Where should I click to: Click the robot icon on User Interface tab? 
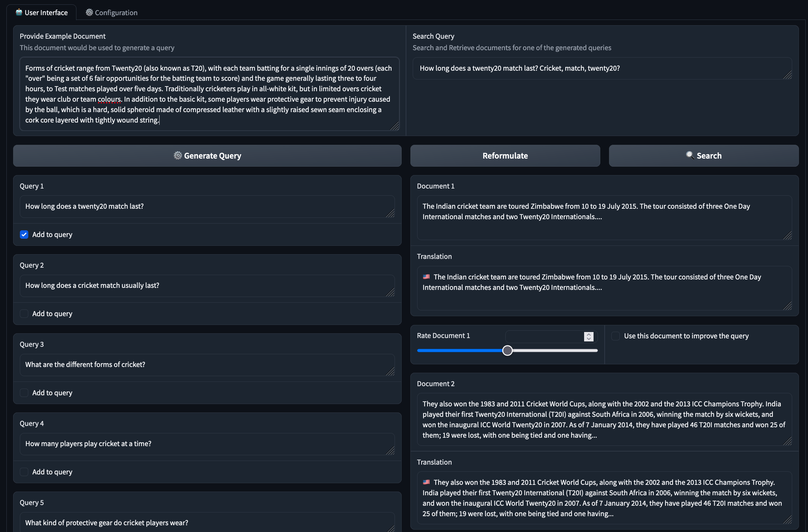coord(19,12)
